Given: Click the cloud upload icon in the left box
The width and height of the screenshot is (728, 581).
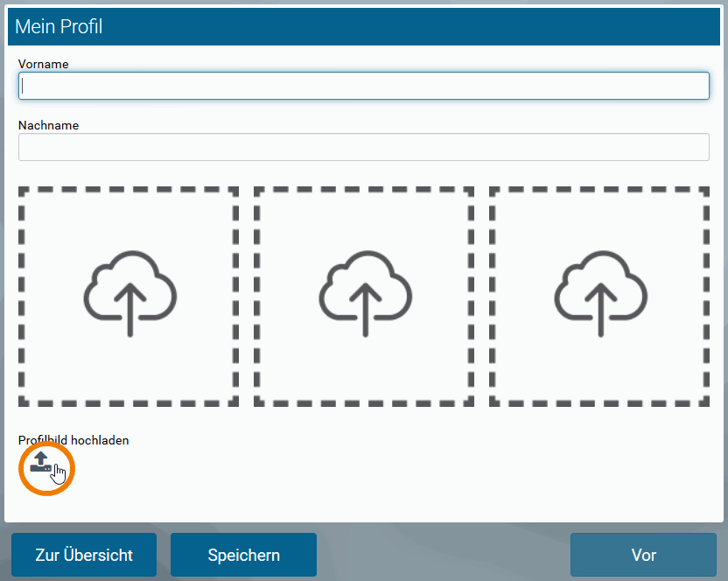Looking at the screenshot, I should click(129, 287).
